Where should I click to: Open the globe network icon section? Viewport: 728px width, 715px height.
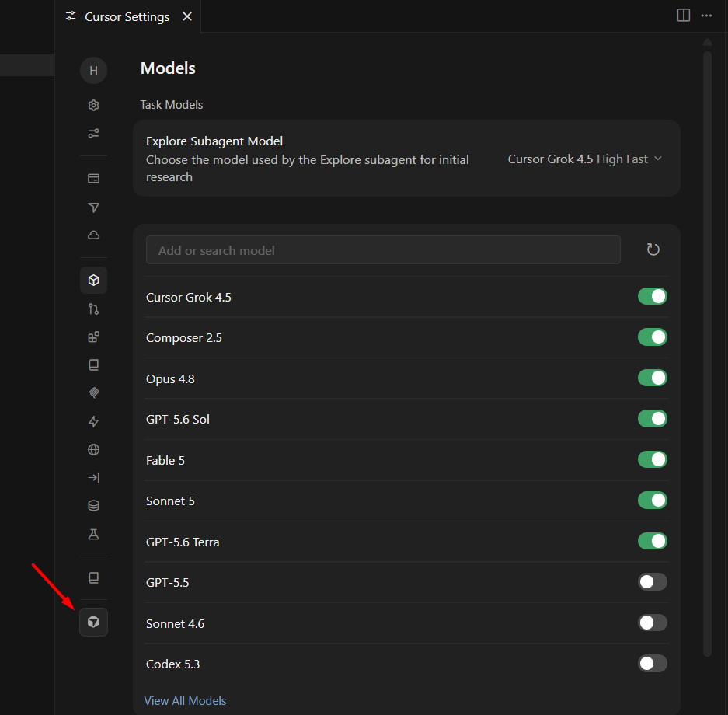(93, 449)
